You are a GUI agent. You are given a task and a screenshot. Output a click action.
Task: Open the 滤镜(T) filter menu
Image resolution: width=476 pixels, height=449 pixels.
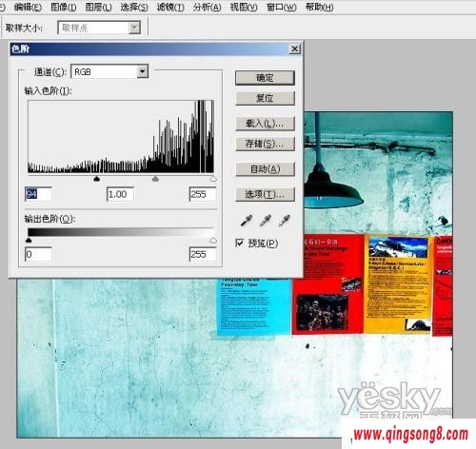coord(170,7)
